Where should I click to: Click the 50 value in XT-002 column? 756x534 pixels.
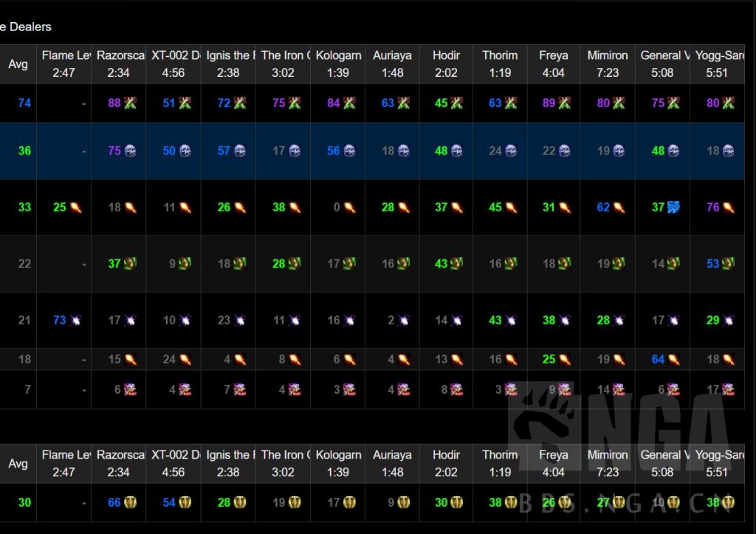[169, 151]
